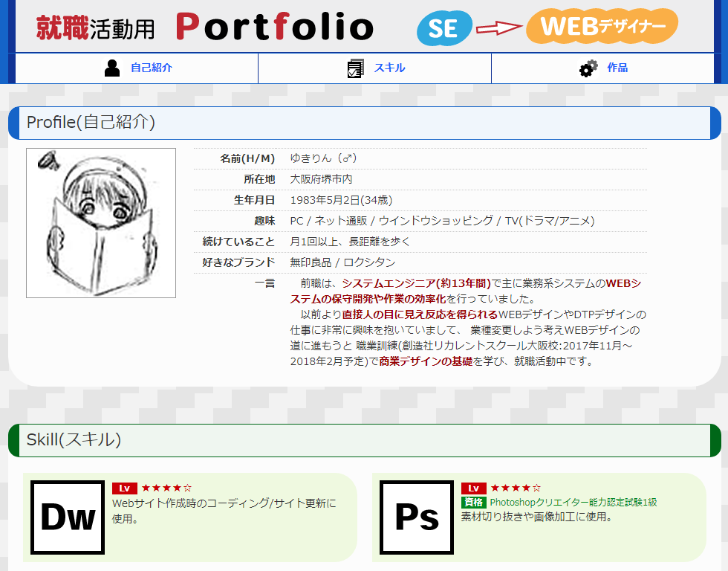Click the Photoshopクリエイター能力認定試験1級 text
Image resolution: width=728 pixels, height=571 pixels.
pos(573,503)
